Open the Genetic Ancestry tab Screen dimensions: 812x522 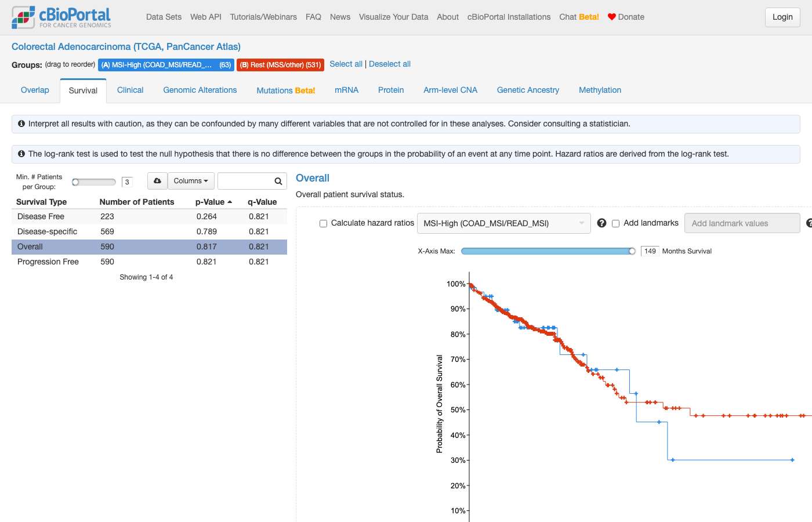(x=528, y=90)
